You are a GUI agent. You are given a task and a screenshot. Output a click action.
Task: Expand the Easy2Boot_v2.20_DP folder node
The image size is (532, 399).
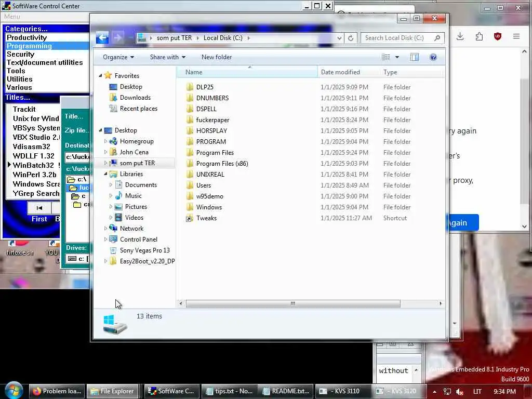click(x=105, y=261)
